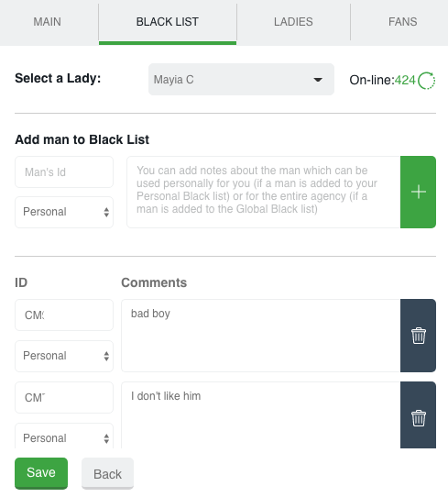Viewport: 448px width, 497px height.
Task: Refresh the on-line count icon
Action: point(426,81)
